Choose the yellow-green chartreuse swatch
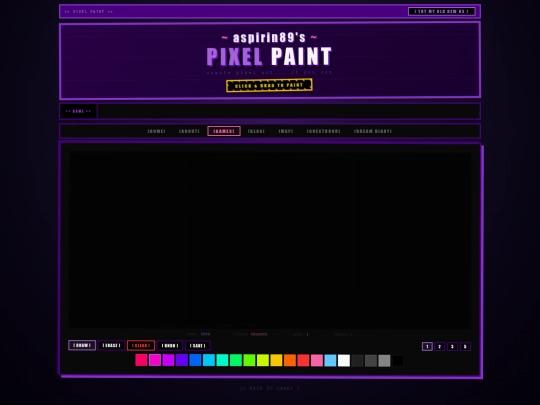This screenshot has width=540, height=405. point(263,360)
